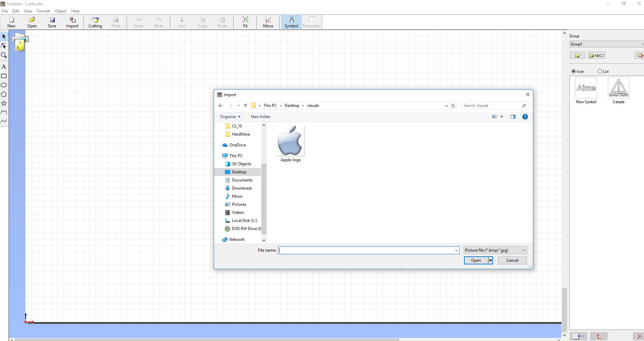
Task: Click the open-folder icon in Group panel
Action: 577,55
